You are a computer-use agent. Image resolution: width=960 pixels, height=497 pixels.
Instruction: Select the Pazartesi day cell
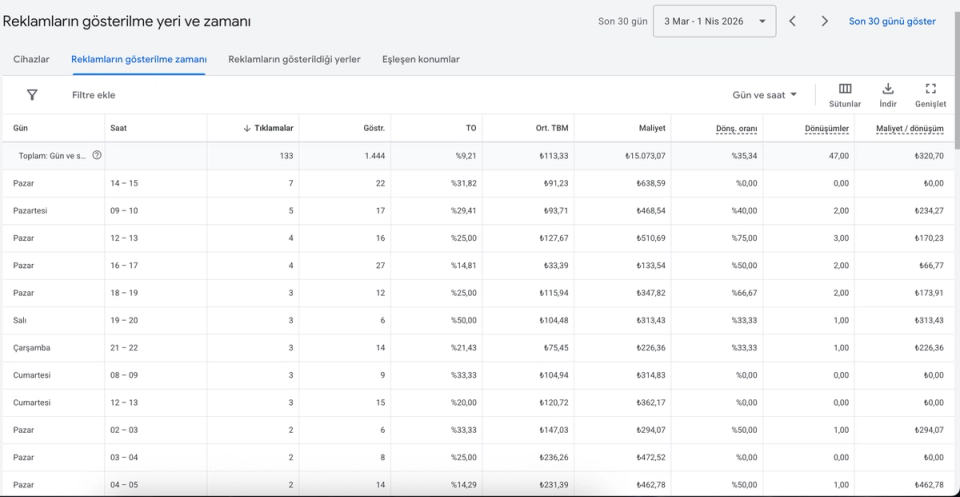tap(30, 211)
